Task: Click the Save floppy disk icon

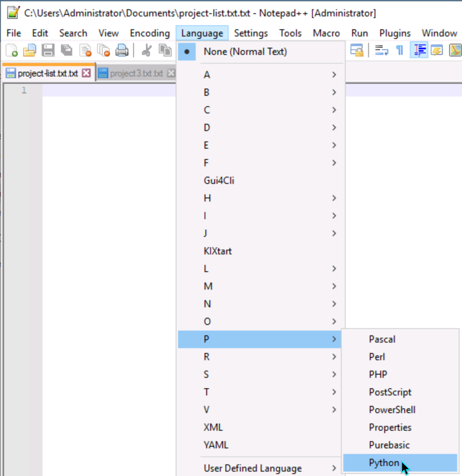Action: [48, 50]
